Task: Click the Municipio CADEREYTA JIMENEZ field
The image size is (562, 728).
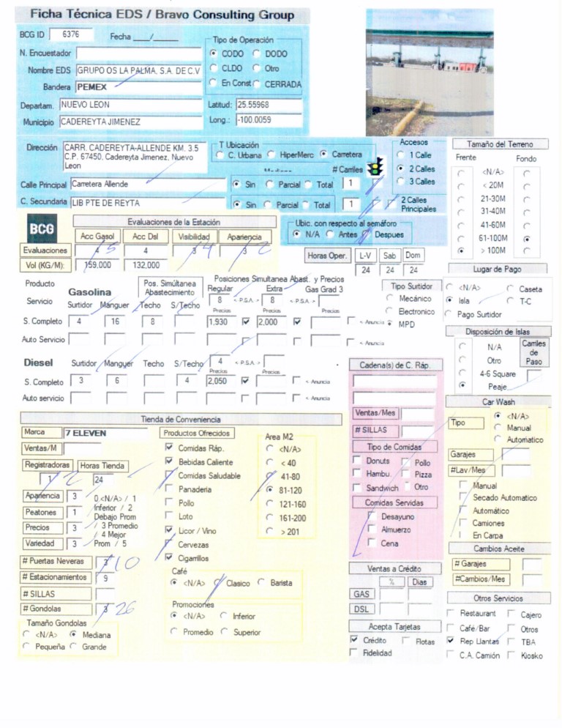Action: click(131, 122)
